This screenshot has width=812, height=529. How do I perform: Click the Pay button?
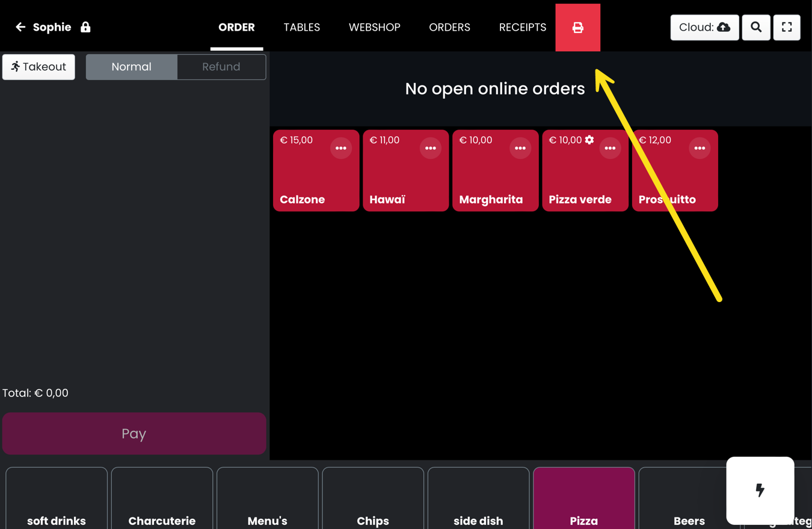(x=134, y=433)
